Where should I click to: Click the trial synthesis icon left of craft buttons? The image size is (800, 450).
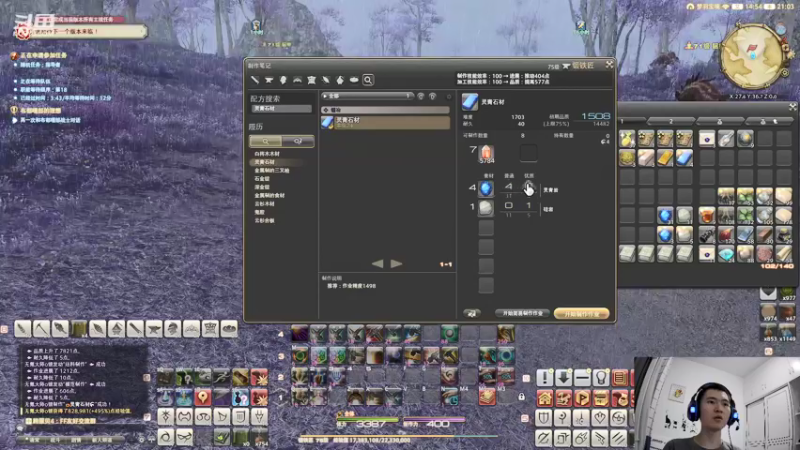[x=472, y=313]
